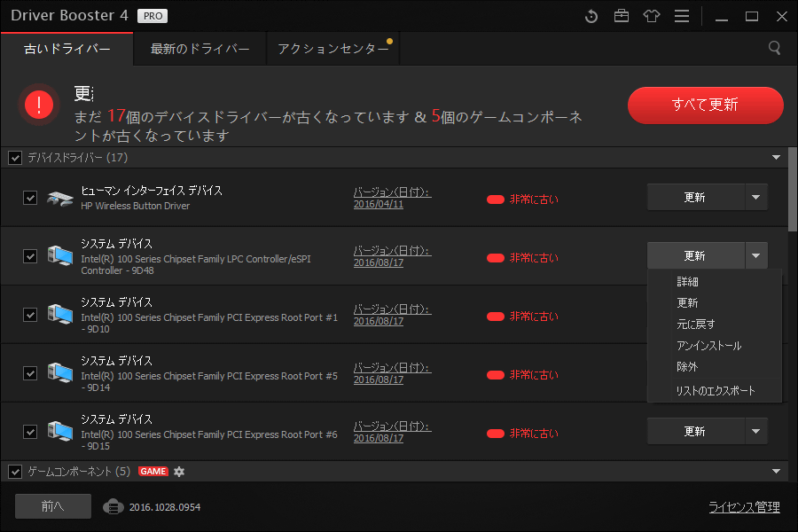The width and height of the screenshot is (798, 532).
Task: Click the PRO edition badge
Action: pos(153,16)
